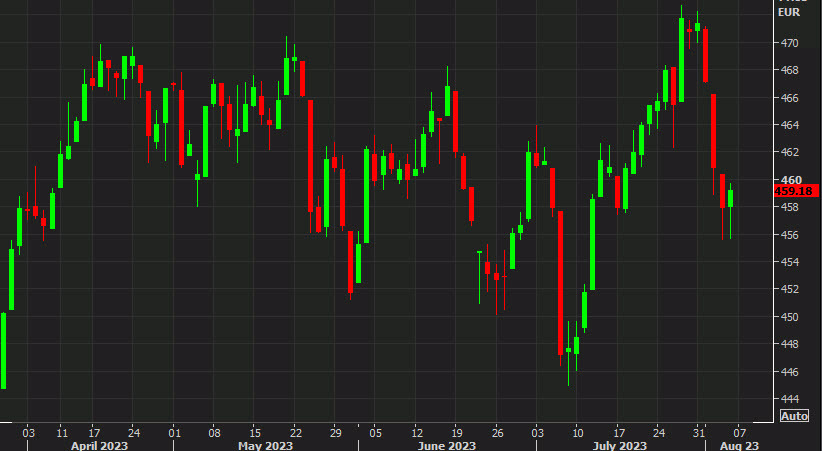This screenshot has height=451, width=822.
Task: Click the 17 date tick in April
Action: tap(94, 433)
